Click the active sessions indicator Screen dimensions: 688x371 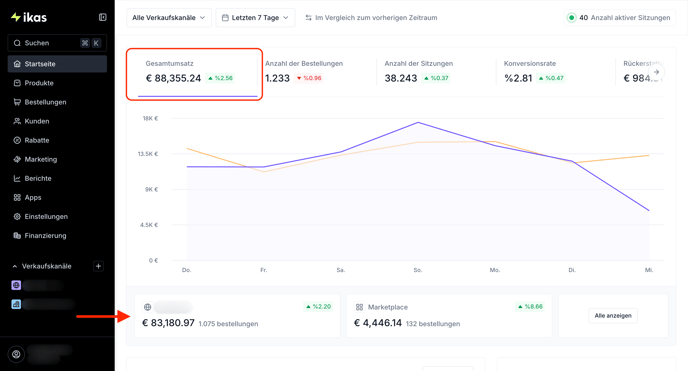tap(620, 18)
